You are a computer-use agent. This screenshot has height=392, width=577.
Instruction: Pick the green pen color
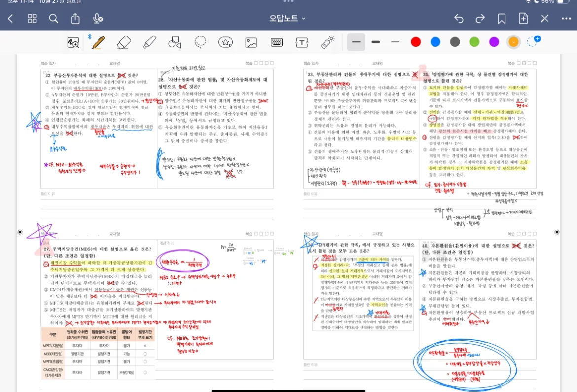474,42
